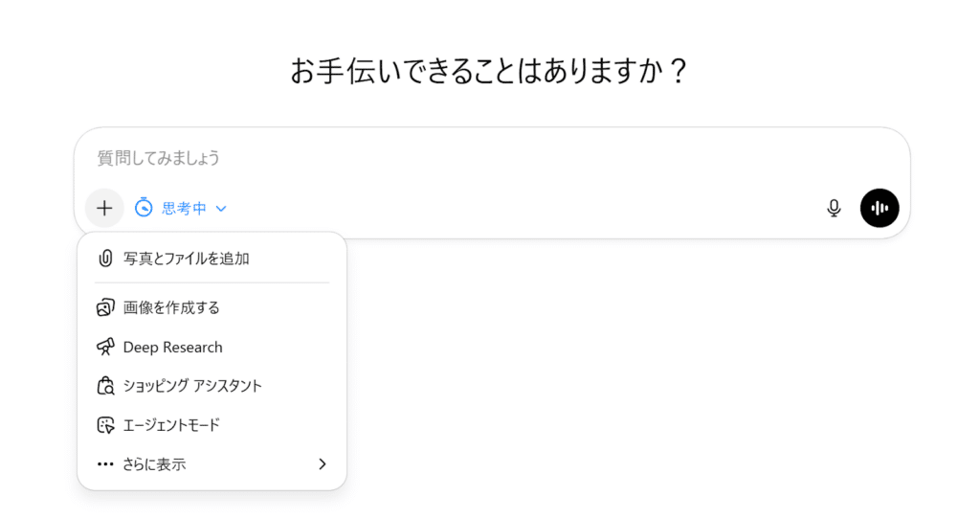This screenshot has height=519, width=980.
Task: Expand submenu with さらに表示 right arrow
Action: click(322, 464)
